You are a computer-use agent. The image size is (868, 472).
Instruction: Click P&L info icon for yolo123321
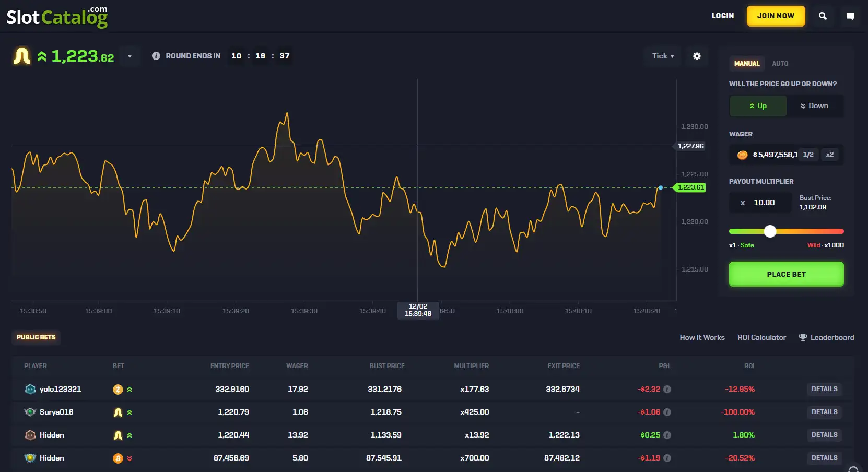[x=667, y=389]
